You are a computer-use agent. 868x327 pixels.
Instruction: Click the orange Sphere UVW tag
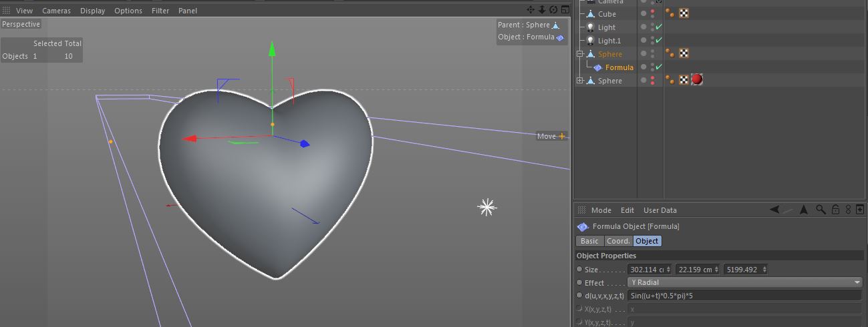684,53
